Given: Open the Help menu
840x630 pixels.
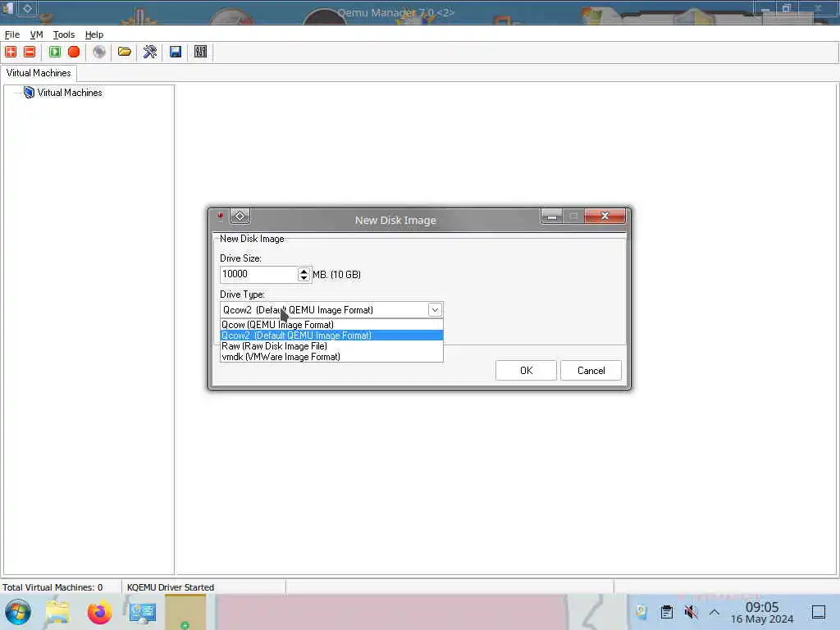Looking at the screenshot, I should pos(94,34).
